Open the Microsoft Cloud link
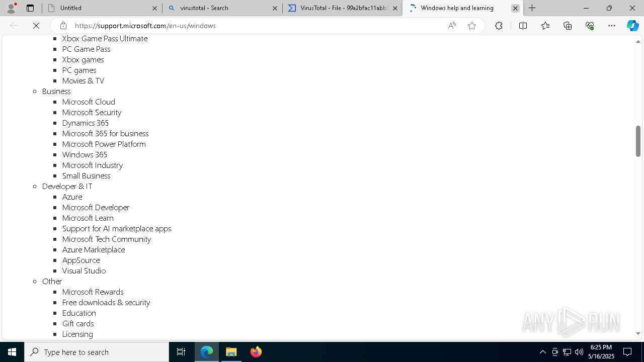 (89, 102)
